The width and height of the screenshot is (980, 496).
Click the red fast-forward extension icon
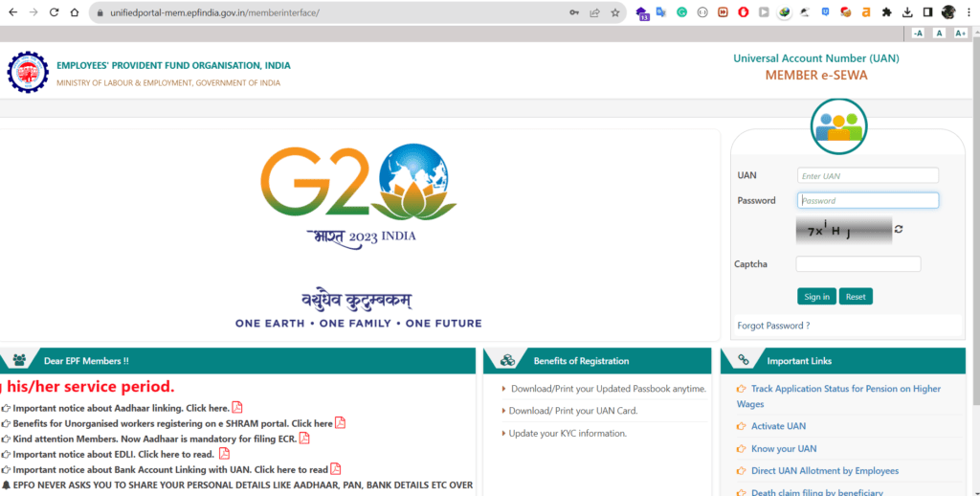tap(723, 12)
